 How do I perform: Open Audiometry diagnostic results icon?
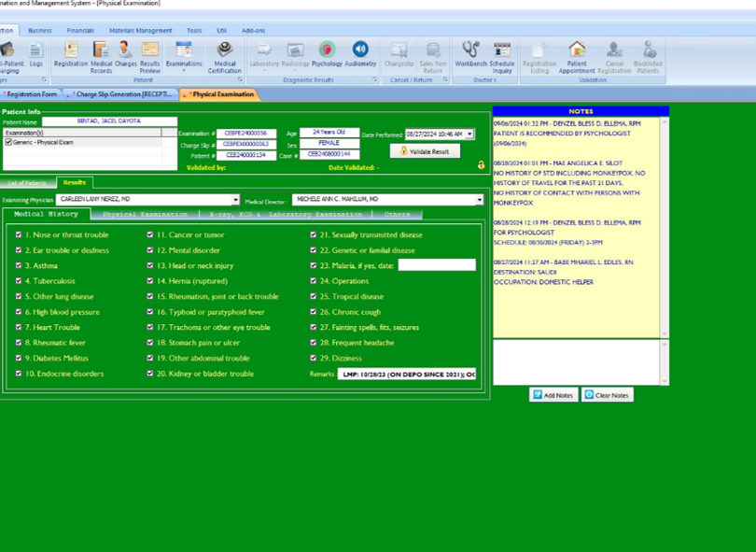pos(360,54)
